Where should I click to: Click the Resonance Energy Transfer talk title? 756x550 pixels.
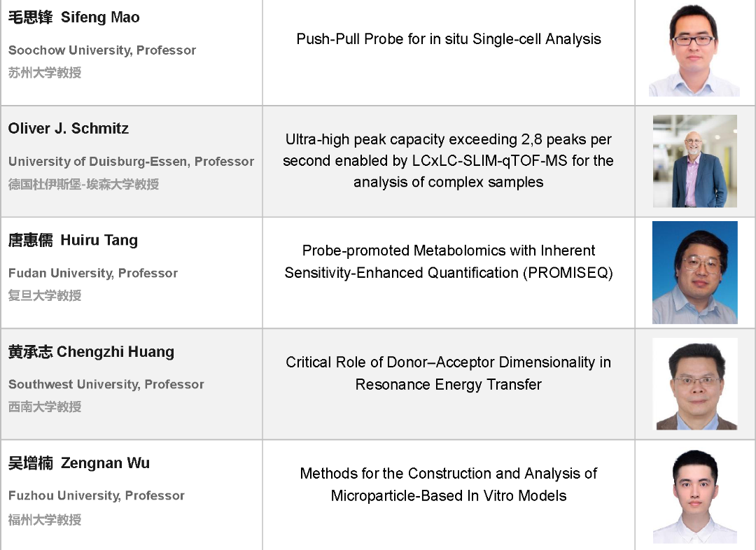[x=449, y=373]
